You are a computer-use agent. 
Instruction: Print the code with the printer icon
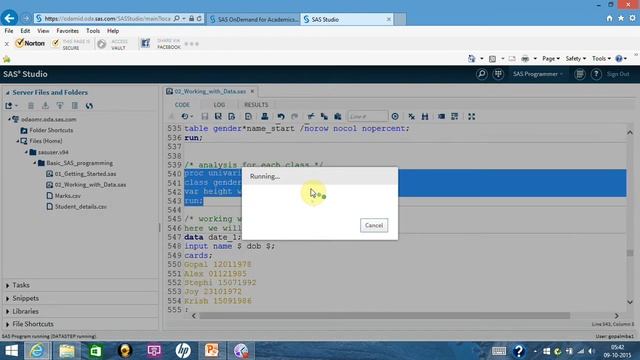[264, 117]
